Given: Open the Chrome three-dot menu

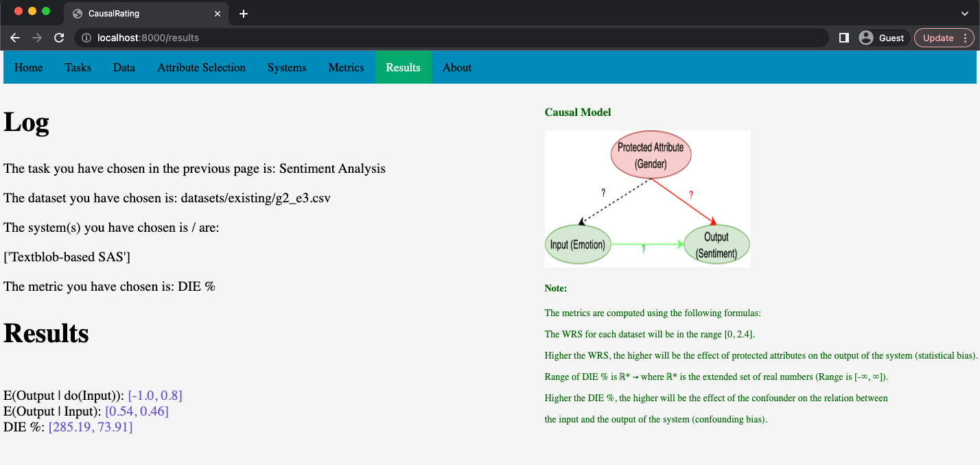Looking at the screenshot, I should click(x=966, y=38).
